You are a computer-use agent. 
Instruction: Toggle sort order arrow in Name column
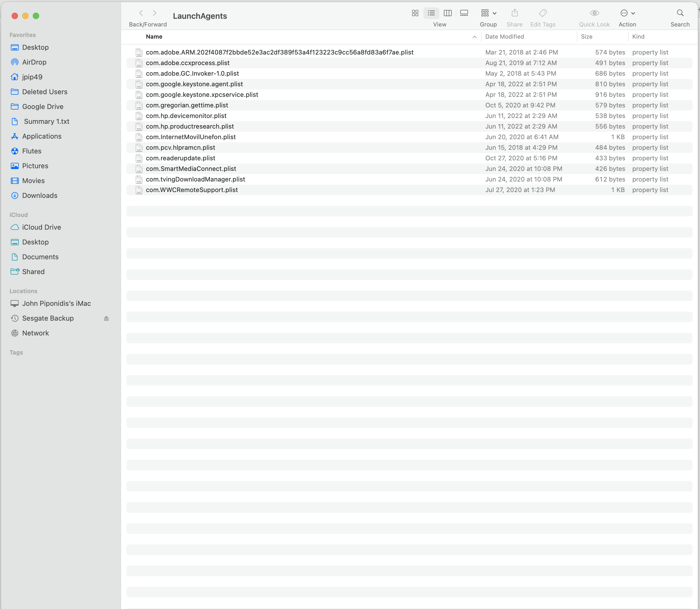474,37
